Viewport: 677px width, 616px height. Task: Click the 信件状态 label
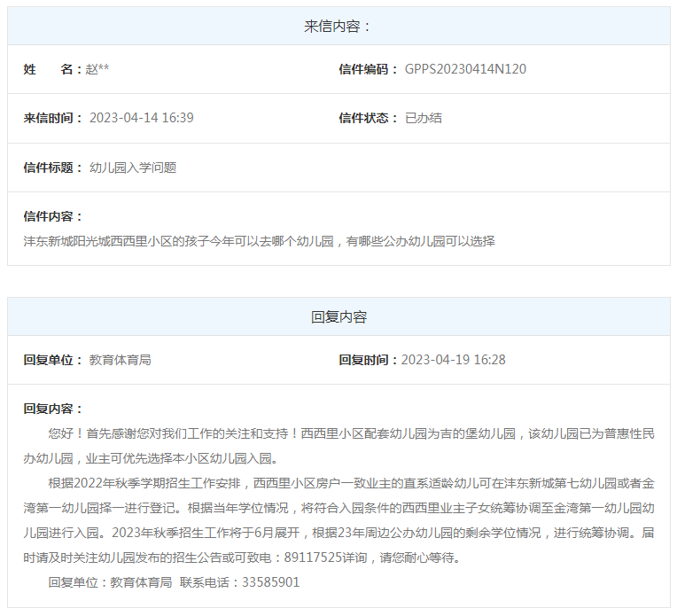[x=369, y=118]
